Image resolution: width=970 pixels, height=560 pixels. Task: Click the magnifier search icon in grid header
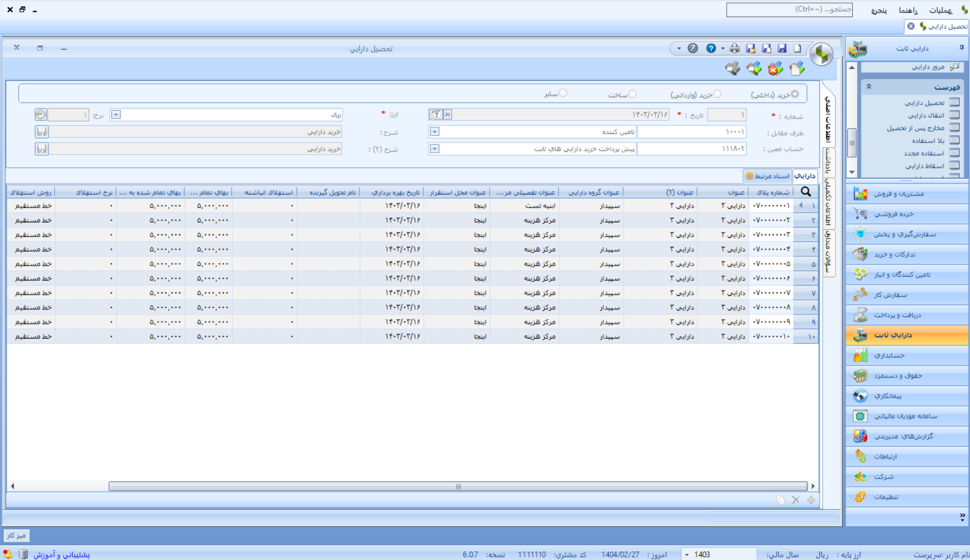pyautogui.click(x=806, y=192)
